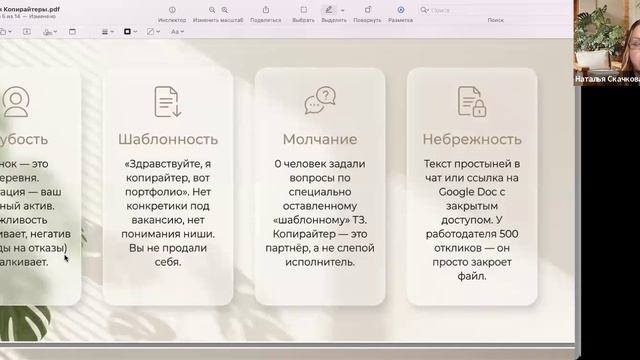Open highlight color dropdown arrow

point(342,10)
